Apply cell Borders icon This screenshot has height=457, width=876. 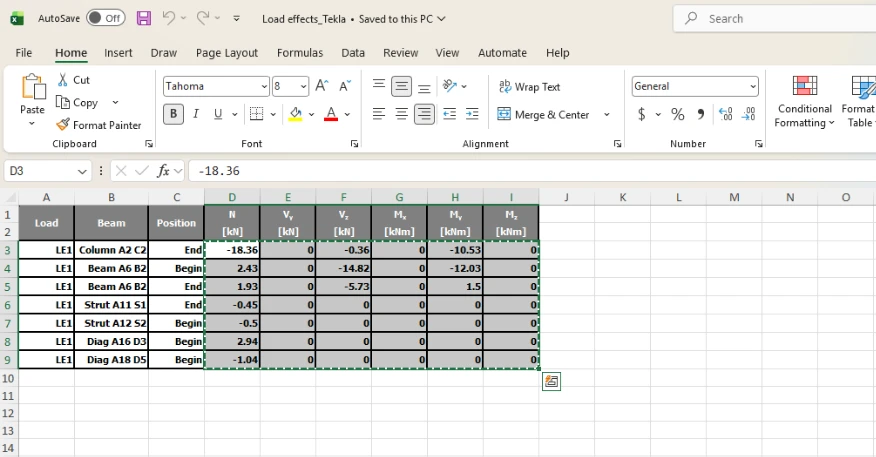pos(256,114)
